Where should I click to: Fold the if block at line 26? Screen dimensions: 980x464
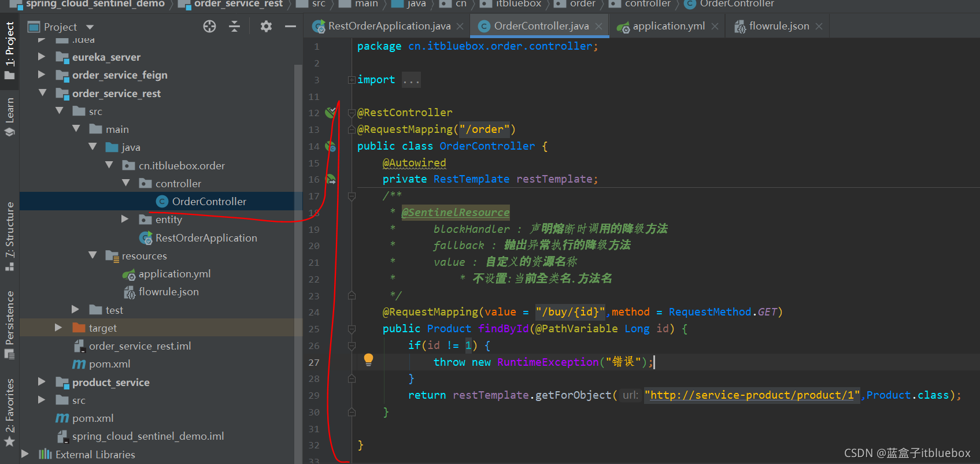[352, 346]
